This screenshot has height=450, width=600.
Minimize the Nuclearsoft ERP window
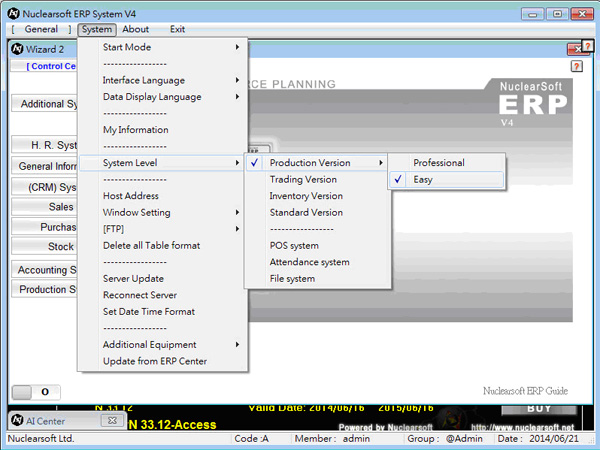[532, 14]
